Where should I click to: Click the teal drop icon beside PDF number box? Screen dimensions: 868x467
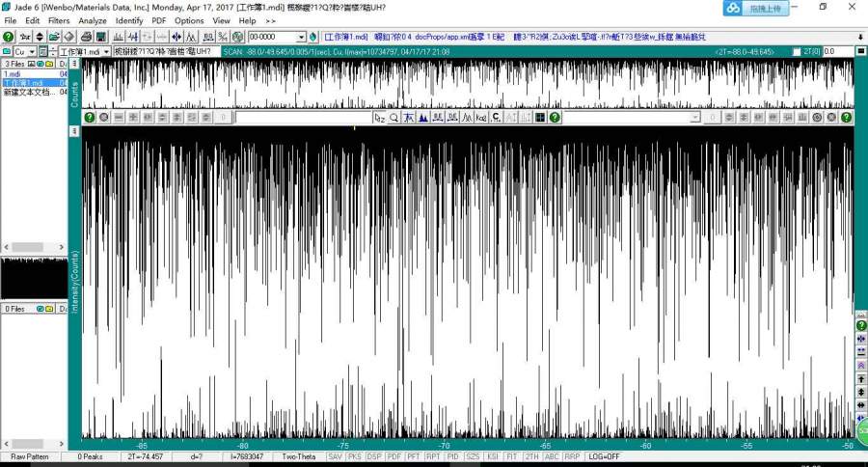(x=313, y=37)
